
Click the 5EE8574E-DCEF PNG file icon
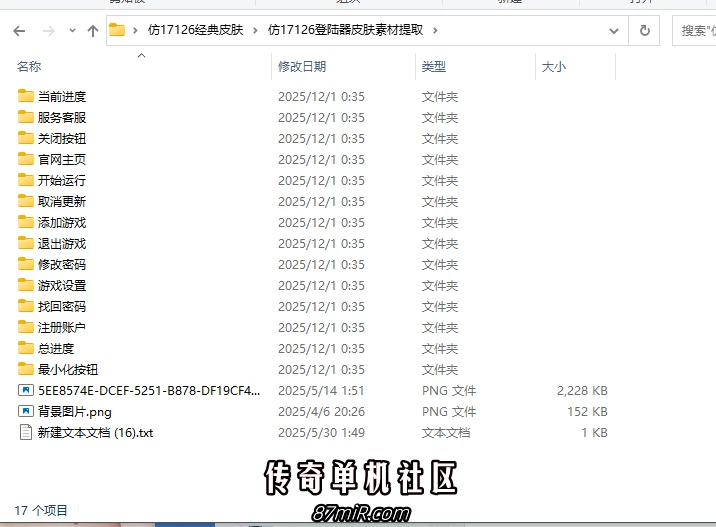coord(26,390)
